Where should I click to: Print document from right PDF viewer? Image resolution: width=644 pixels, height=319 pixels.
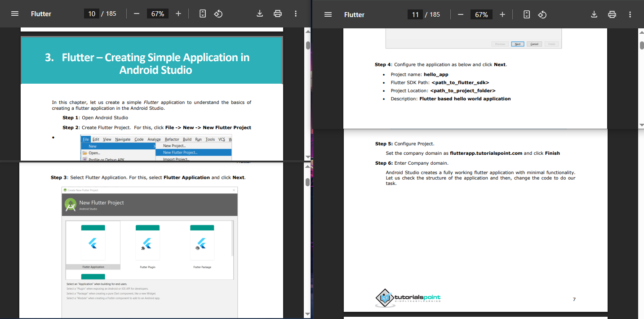612,14
